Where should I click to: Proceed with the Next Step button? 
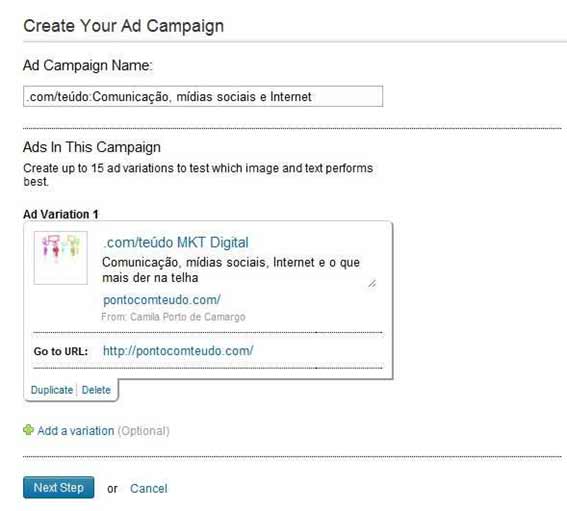[x=59, y=487]
